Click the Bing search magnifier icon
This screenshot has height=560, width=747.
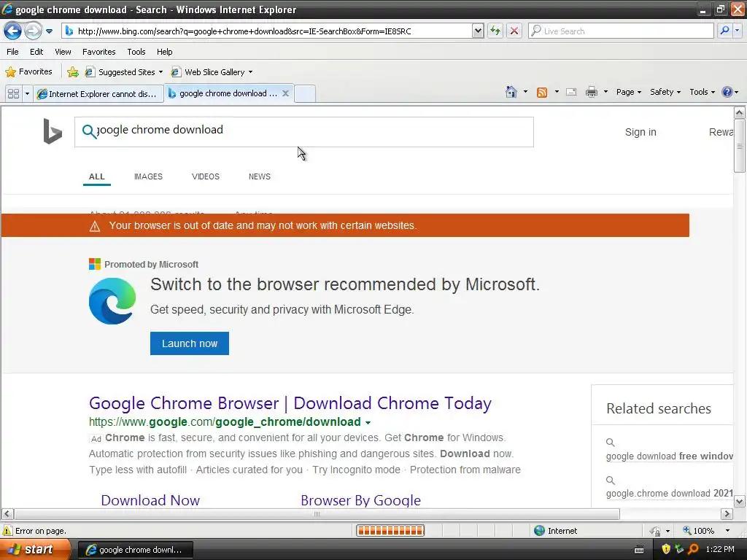89,131
